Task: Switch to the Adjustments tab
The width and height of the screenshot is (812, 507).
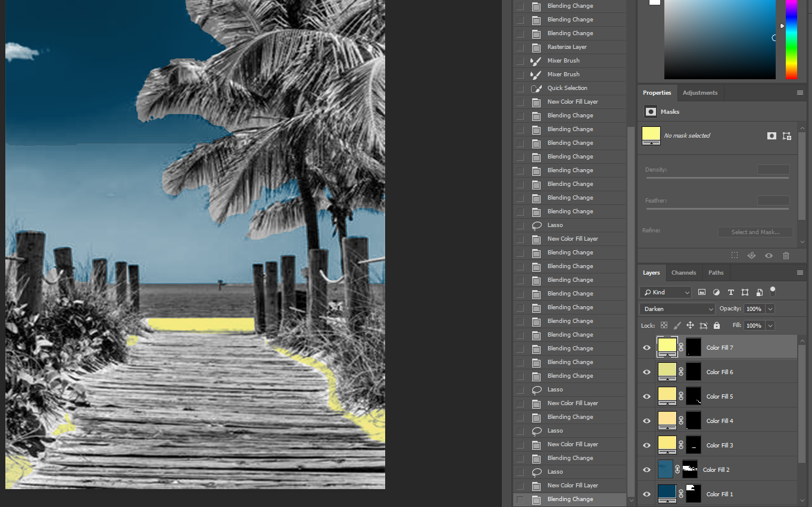Action: click(x=699, y=93)
